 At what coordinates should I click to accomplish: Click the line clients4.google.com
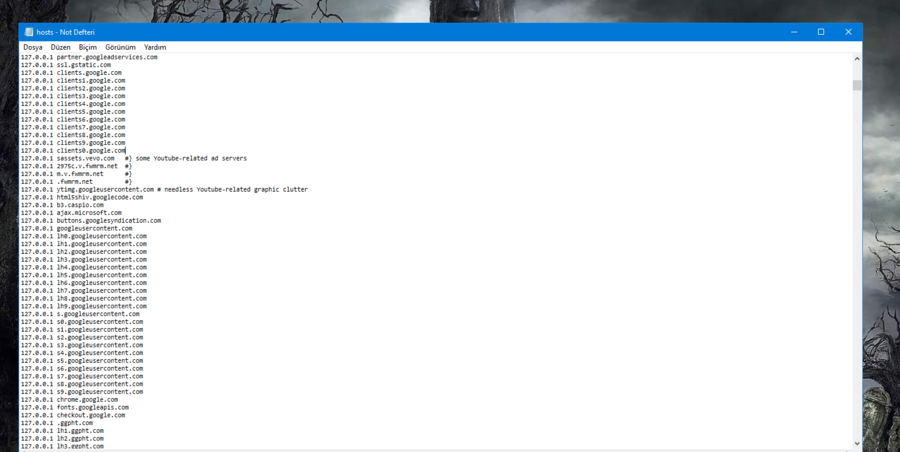[x=73, y=104]
